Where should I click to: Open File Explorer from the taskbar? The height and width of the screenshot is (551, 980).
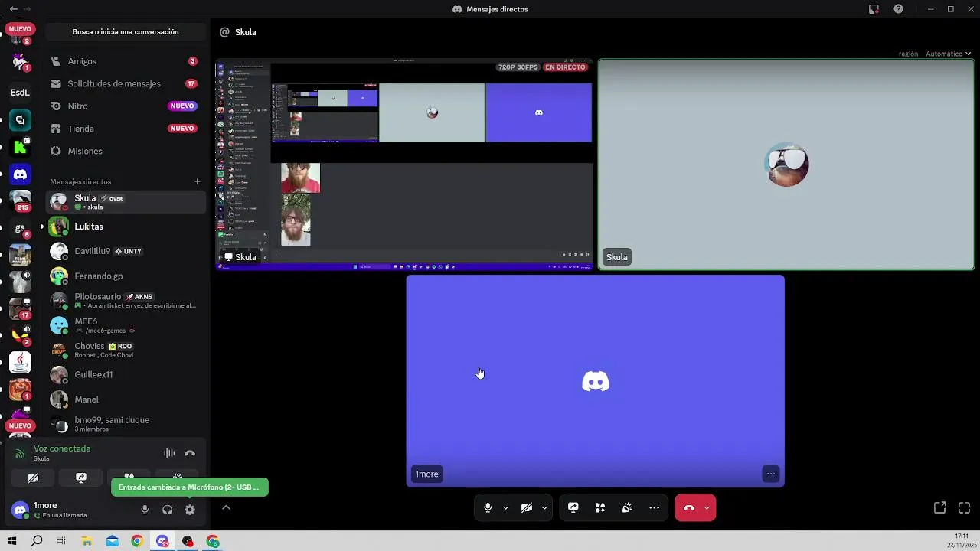click(x=87, y=541)
